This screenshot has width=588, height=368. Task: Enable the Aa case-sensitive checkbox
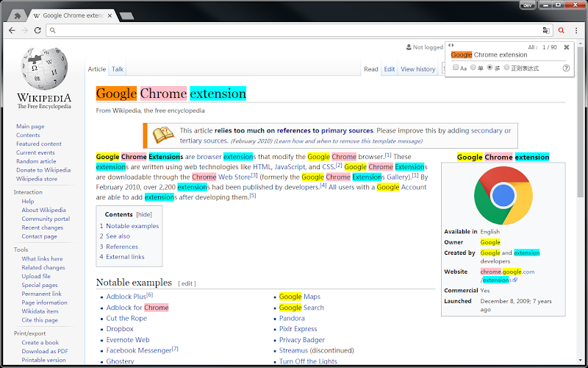(456, 67)
